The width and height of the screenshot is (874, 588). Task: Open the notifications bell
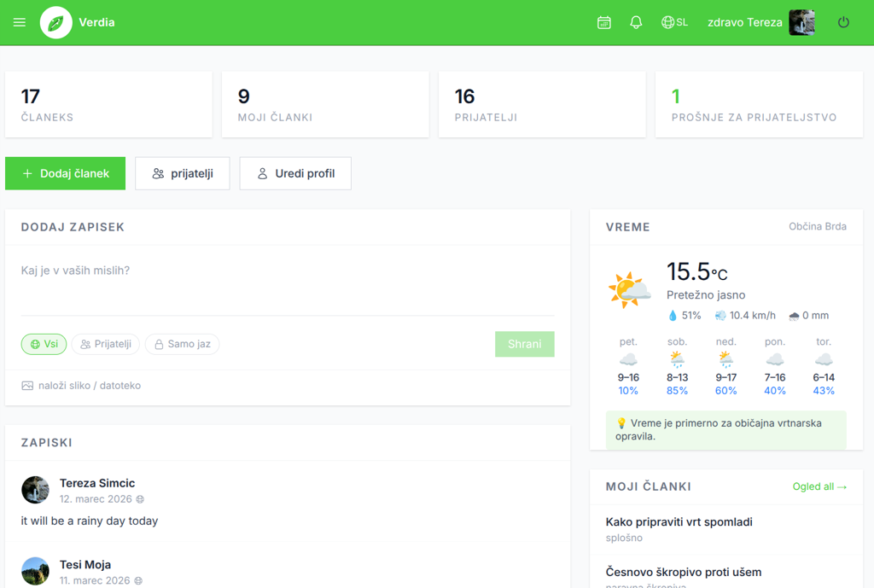coord(636,22)
